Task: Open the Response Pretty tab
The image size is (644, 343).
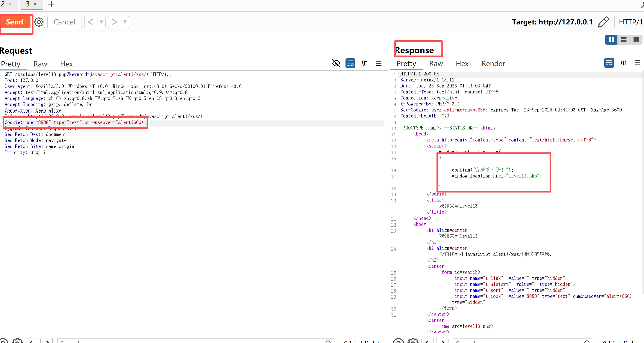Action: 406,63
